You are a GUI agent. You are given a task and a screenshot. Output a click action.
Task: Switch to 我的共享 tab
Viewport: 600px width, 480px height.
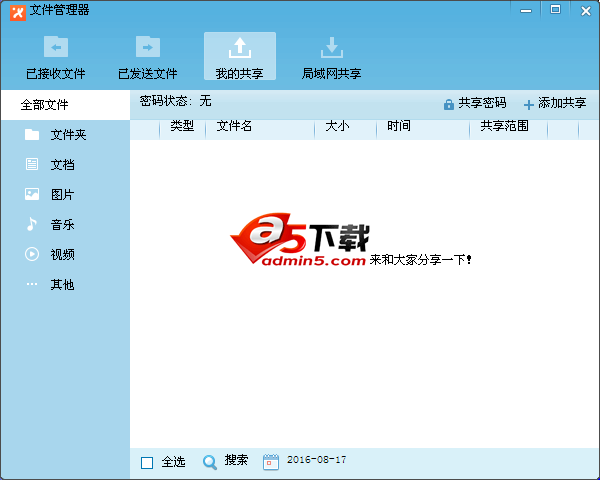coord(240,57)
